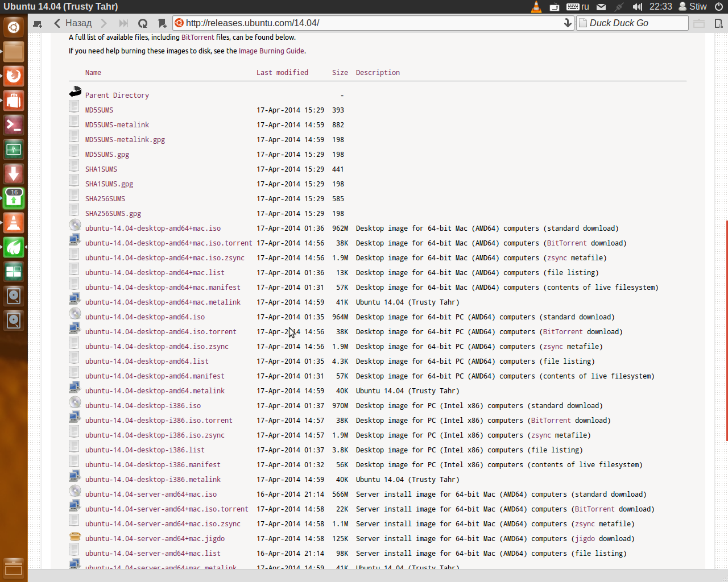The height and width of the screenshot is (582, 728).
Task: Open the clock showing 22:33
Action: tap(661, 7)
